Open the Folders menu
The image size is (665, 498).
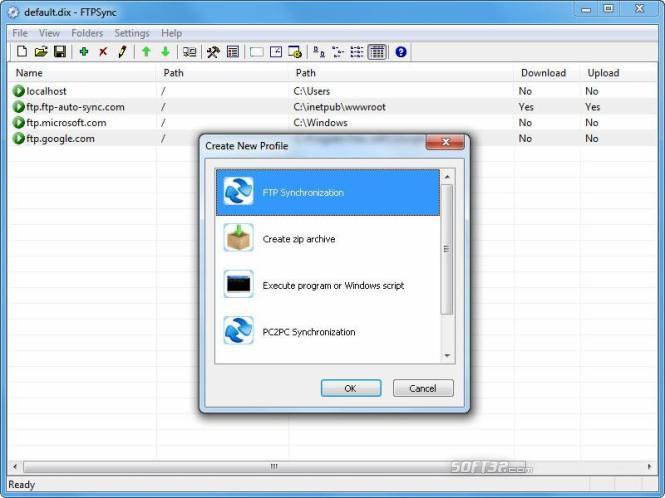coord(87,33)
